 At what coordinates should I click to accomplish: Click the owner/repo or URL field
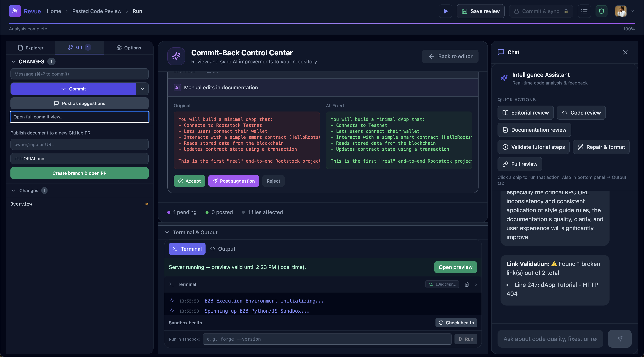click(x=80, y=144)
